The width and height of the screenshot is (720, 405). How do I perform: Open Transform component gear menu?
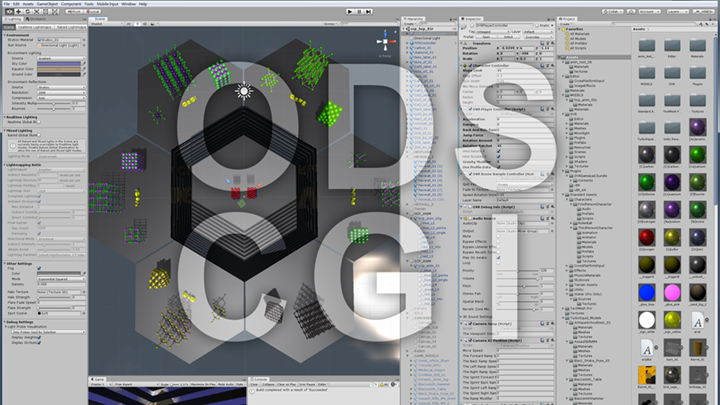point(552,43)
